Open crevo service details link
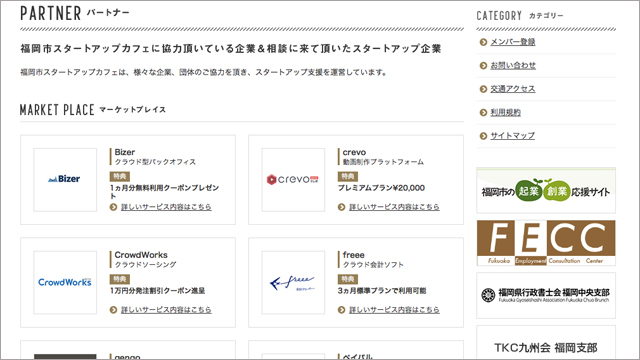Screen dimensions: 640x360 click(394, 207)
